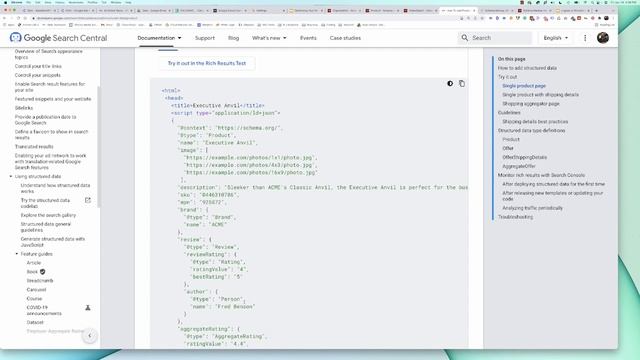Go to the Events tab
640x360 pixels.
(308, 38)
